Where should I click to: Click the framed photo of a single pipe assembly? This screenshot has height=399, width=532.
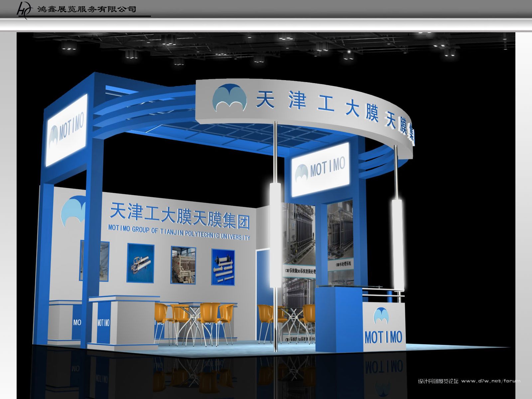click(x=141, y=262)
